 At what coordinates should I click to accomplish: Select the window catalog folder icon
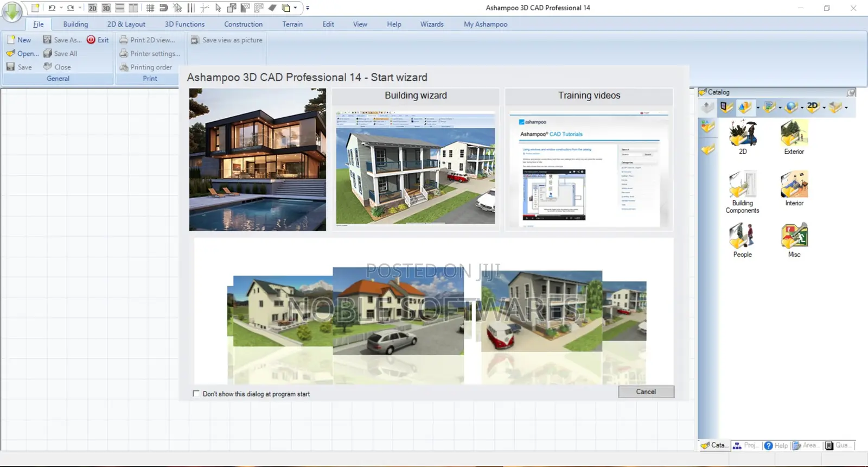point(726,107)
